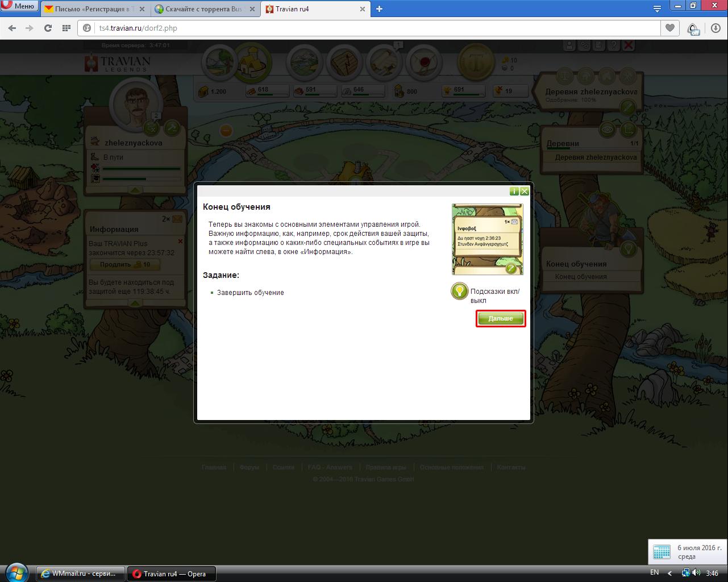Open the reports scroll icon

coord(383,62)
